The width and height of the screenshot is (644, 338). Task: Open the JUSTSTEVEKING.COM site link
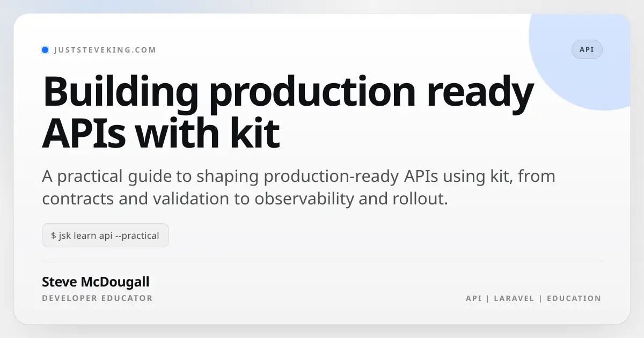tap(105, 50)
